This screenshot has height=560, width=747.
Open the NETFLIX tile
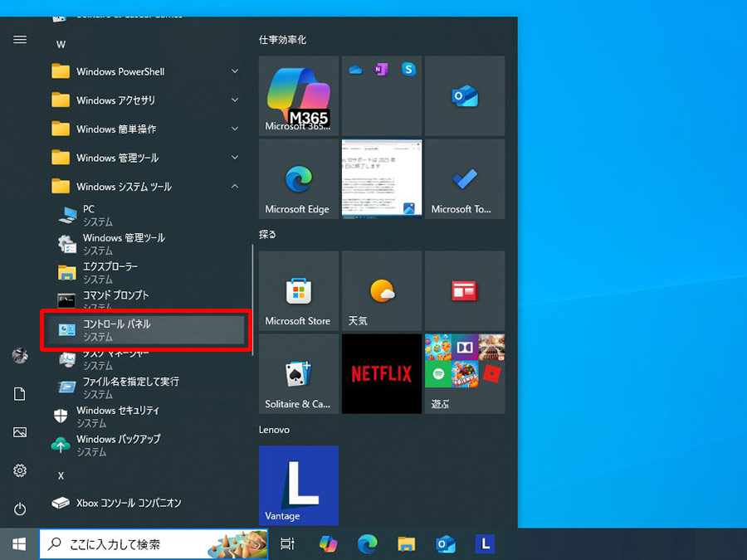tap(382, 374)
